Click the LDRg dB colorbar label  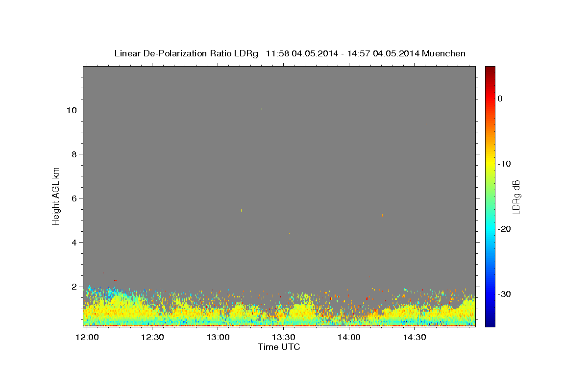coord(515,196)
